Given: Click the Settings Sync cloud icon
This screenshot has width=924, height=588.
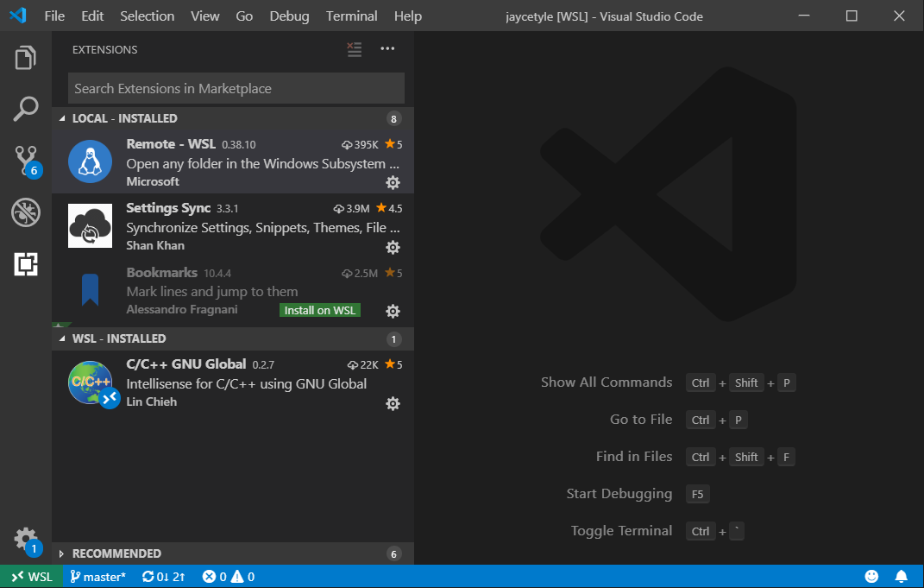Looking at the screenshot, I should (x=91, y=226).
